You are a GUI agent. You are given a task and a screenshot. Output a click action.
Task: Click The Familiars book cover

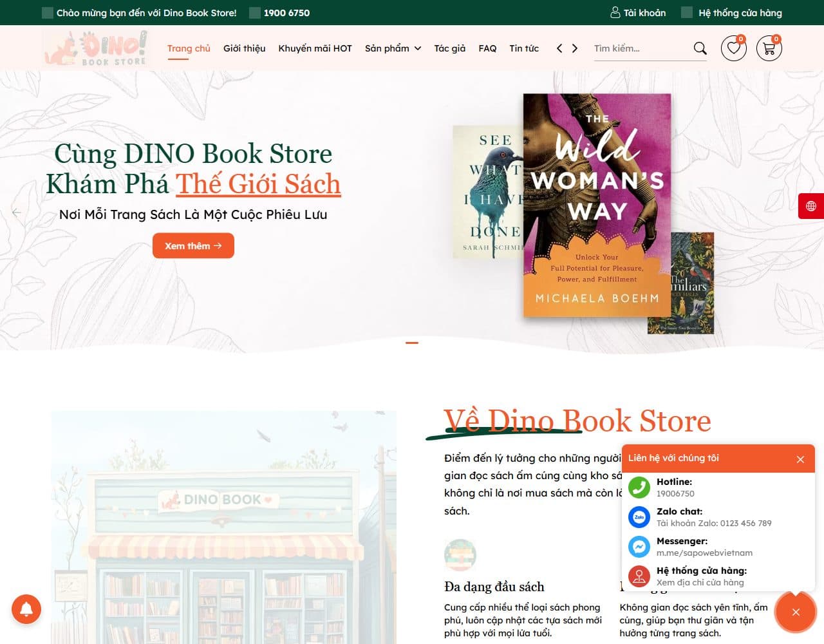692,283
